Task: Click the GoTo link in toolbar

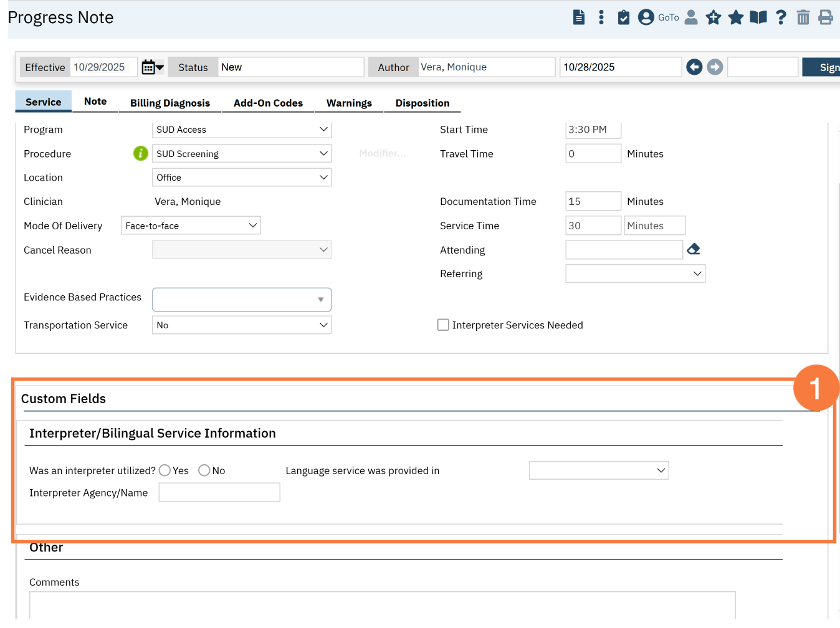Action: click(x=668, y=17)
